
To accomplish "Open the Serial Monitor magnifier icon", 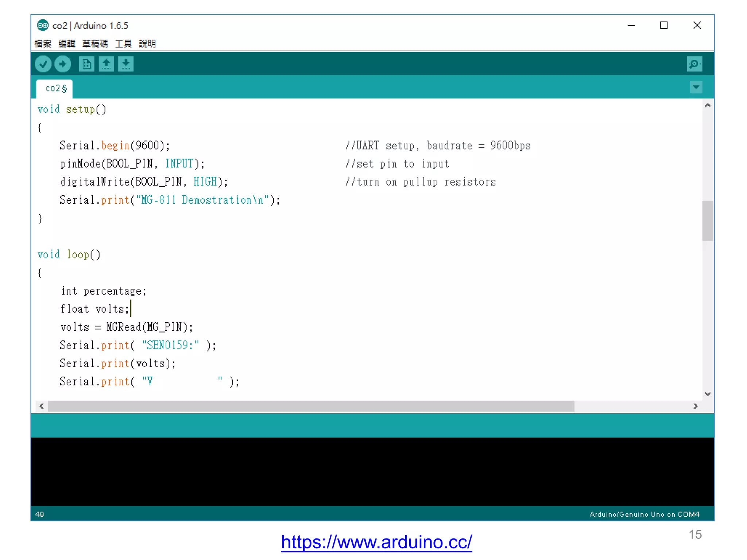I will click(694, 64).
